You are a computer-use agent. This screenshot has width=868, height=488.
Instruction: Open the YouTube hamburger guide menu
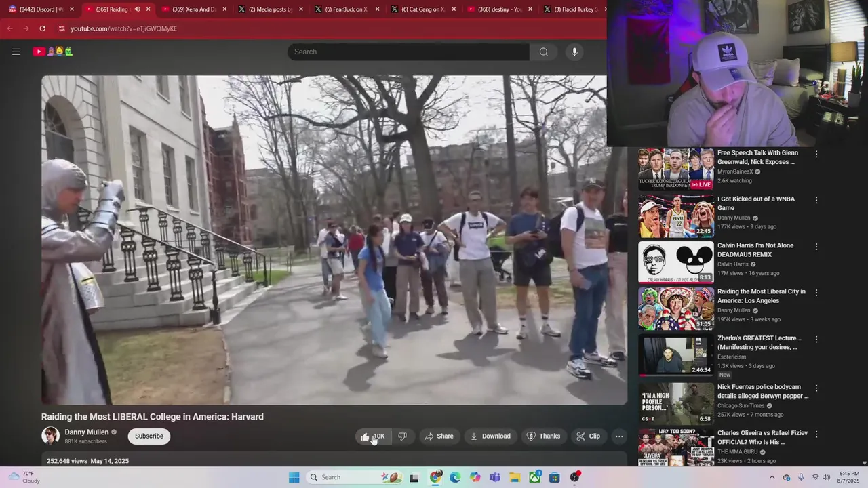point(16,52)
